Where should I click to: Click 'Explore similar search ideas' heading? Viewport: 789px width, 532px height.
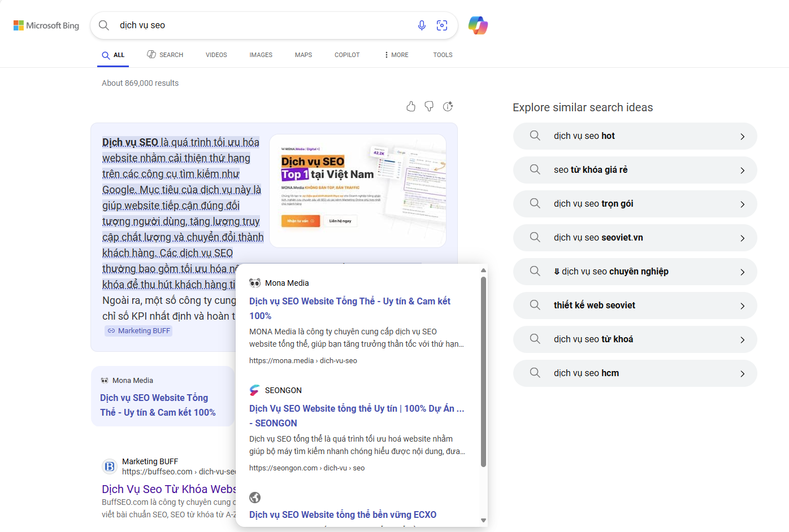pos(583,107)
